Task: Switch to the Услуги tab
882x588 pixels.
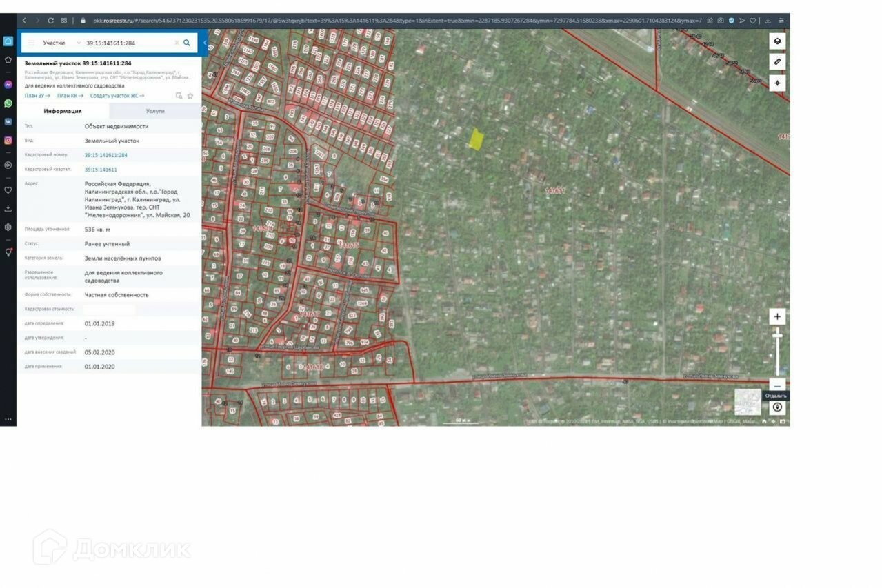Action: (155, 111)
